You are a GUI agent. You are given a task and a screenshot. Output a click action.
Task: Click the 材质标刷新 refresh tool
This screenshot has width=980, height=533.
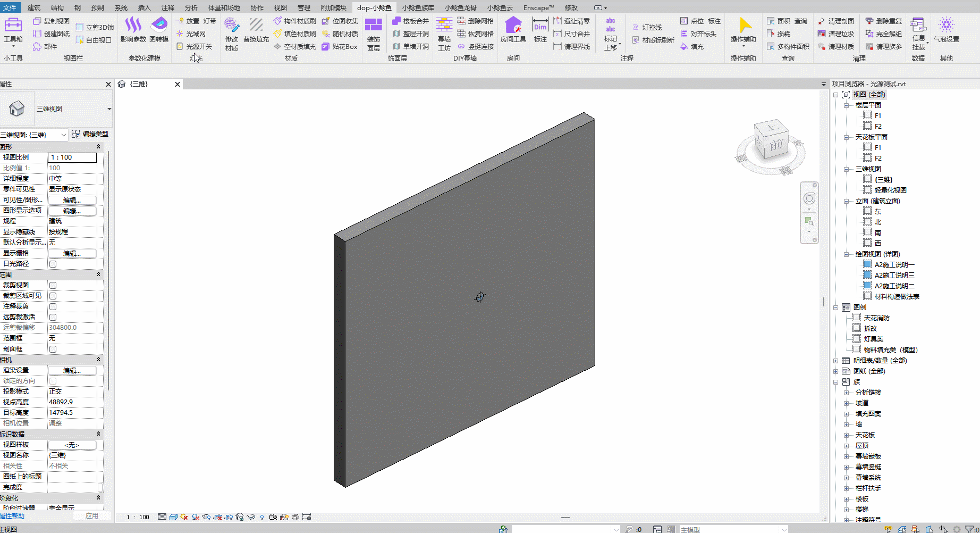[x=653, y=40]
